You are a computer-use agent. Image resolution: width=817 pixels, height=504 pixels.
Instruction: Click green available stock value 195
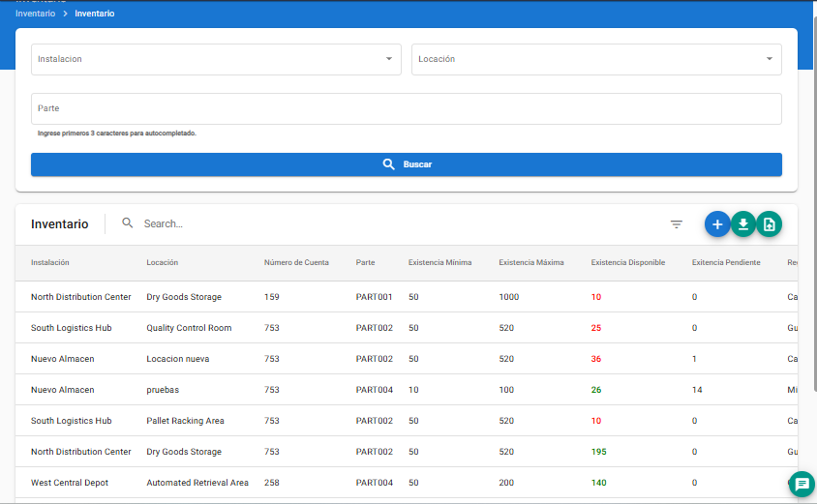598,452
